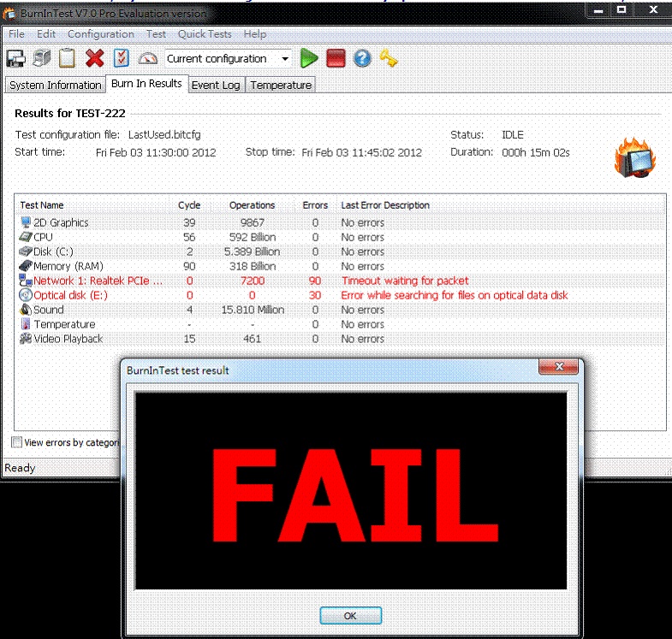Open the Configuration menu
This screenshot has width=672, height=639.
point(101,34)
